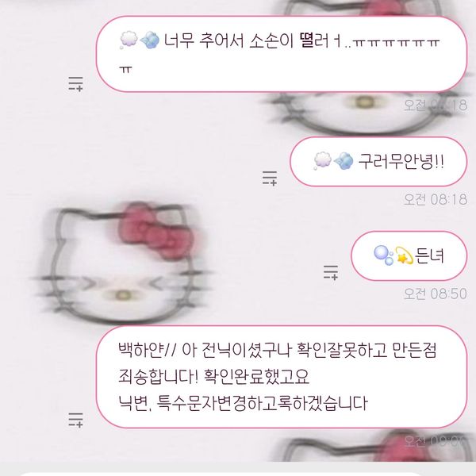
Task: Tap the menu icon beside the 너무 추어서 message
Action: click(75, 84)
